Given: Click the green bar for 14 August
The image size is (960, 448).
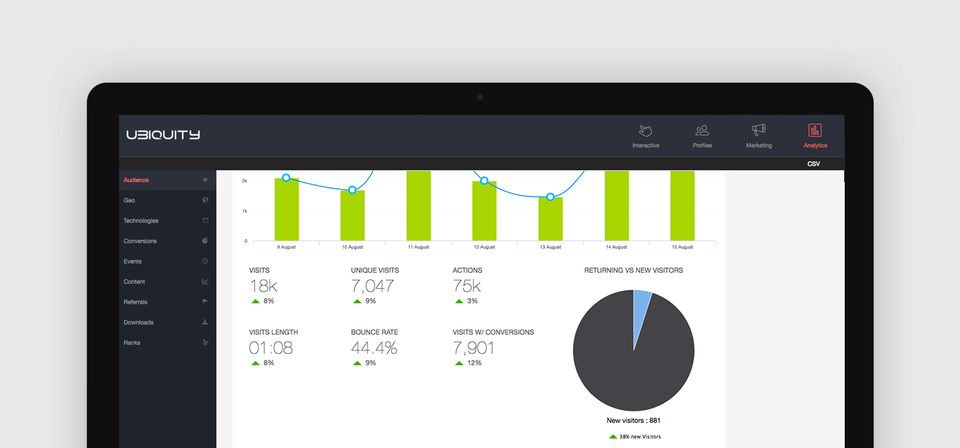Looking at the screenshot, I should 617,206.
